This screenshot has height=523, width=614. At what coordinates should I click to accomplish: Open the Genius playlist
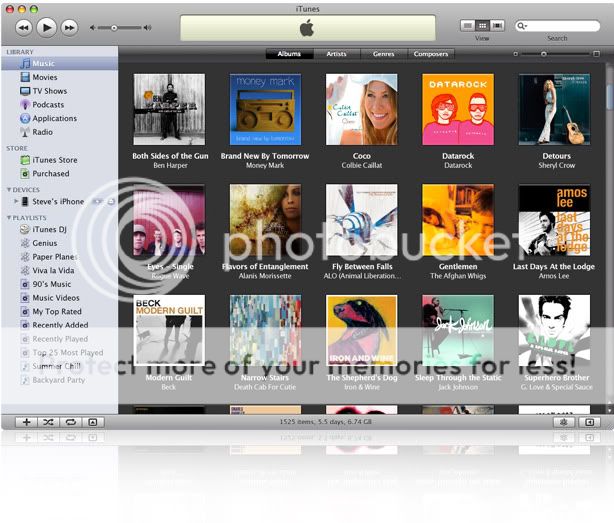pos(44,243)
